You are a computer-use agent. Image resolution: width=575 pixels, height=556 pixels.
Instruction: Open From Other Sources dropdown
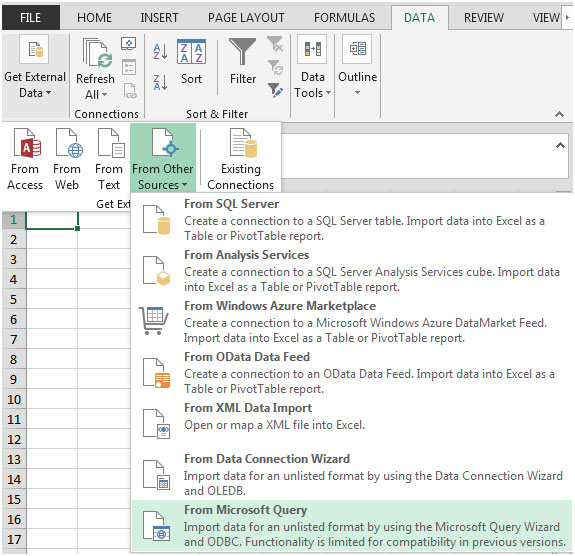(163, 158)
